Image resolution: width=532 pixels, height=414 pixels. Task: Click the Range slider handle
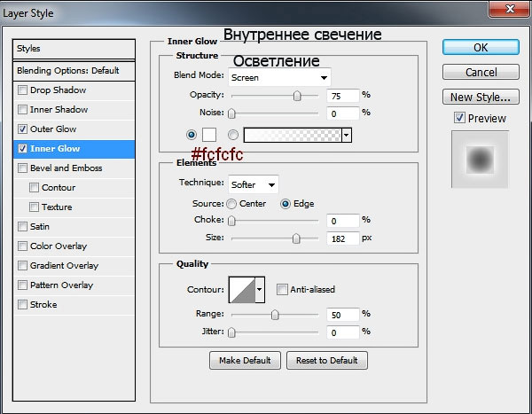pos(275,315)
